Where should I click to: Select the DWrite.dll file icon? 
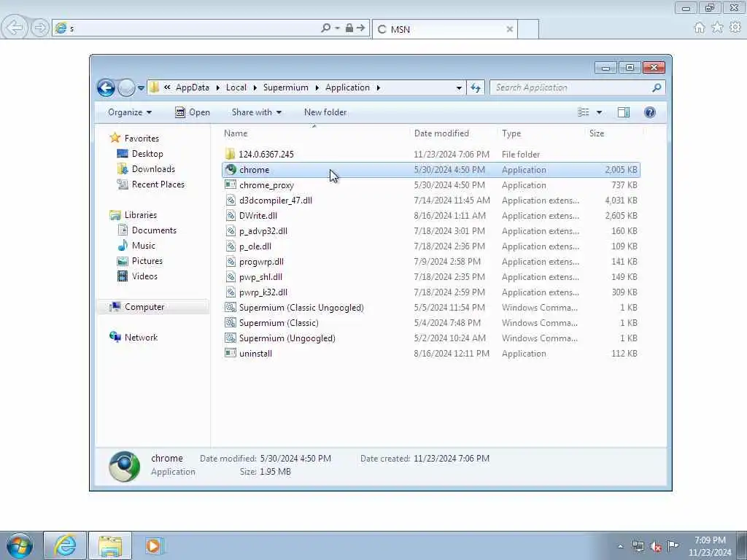click(231, 215)
